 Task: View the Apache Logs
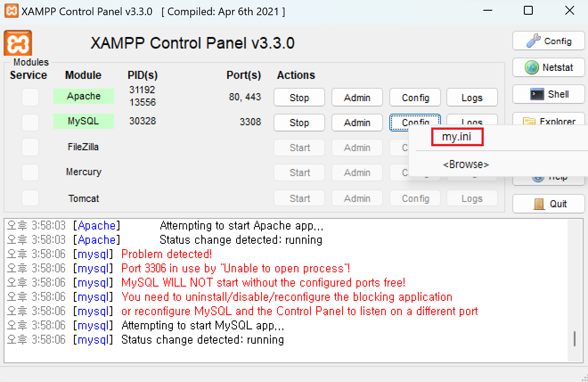pos(472,97)
